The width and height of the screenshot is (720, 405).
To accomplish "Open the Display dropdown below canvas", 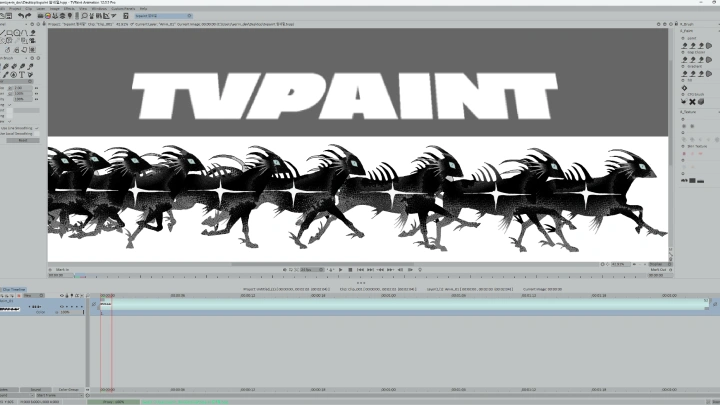I will pos(658,264).
